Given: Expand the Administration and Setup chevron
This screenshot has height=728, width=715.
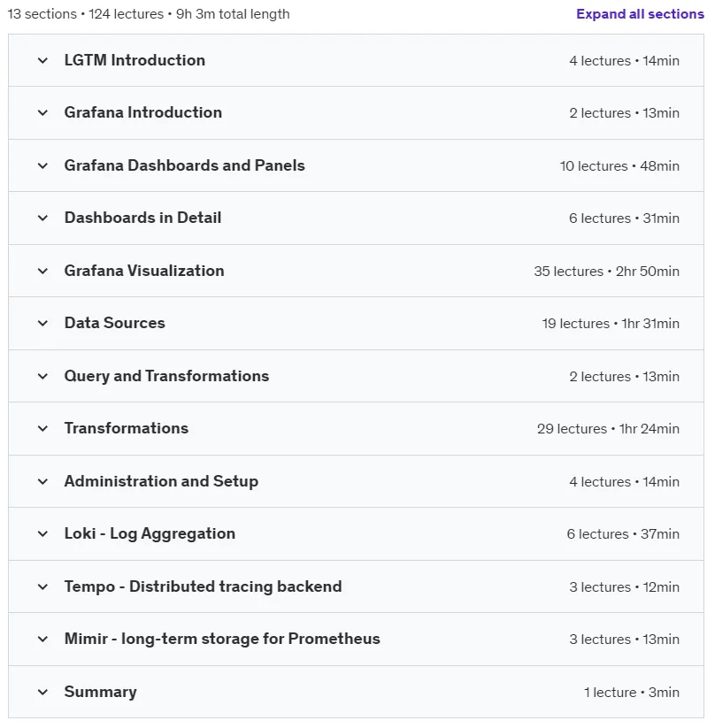Looking at the screenshot, I should coord(42,481).
